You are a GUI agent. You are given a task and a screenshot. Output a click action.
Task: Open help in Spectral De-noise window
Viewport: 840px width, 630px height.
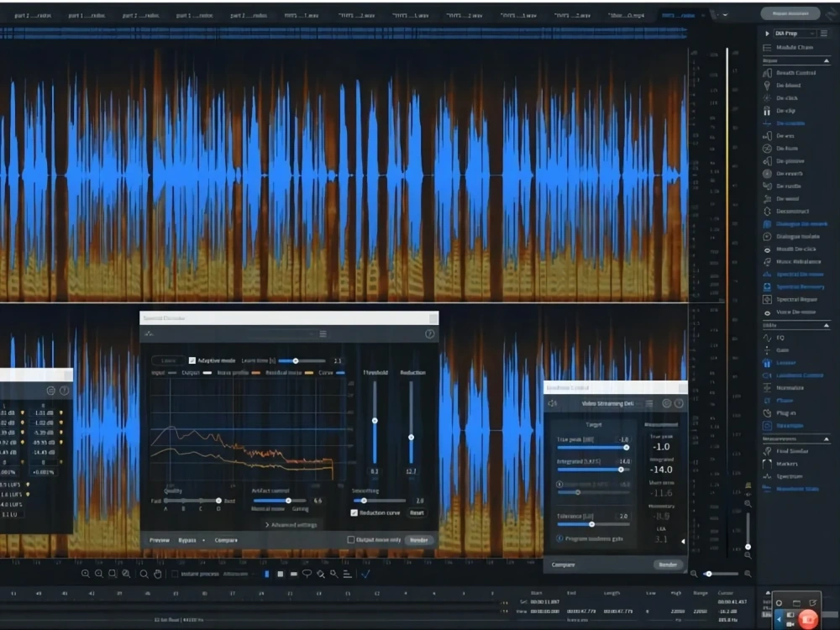coord(429,333)
